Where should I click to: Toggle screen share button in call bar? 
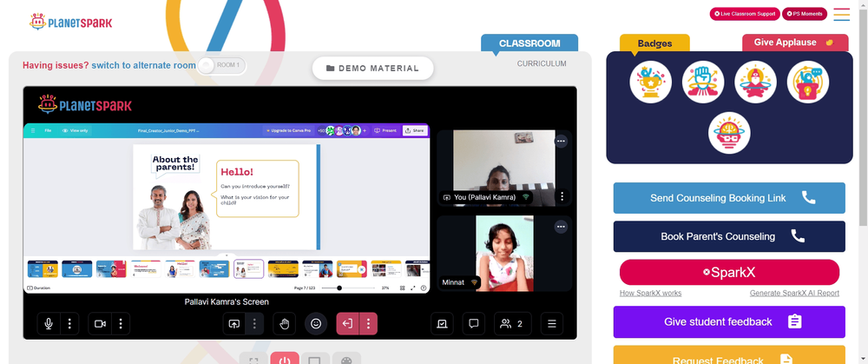coord(234,323)
